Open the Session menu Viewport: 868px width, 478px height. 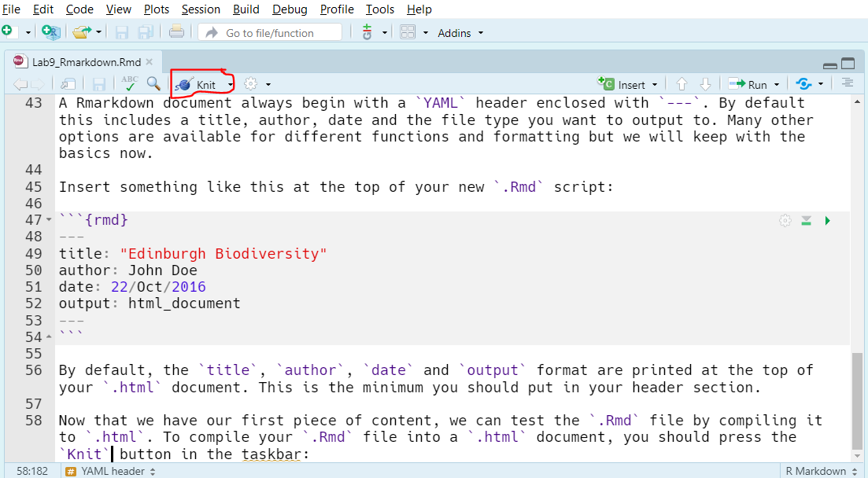pos(201,9)
